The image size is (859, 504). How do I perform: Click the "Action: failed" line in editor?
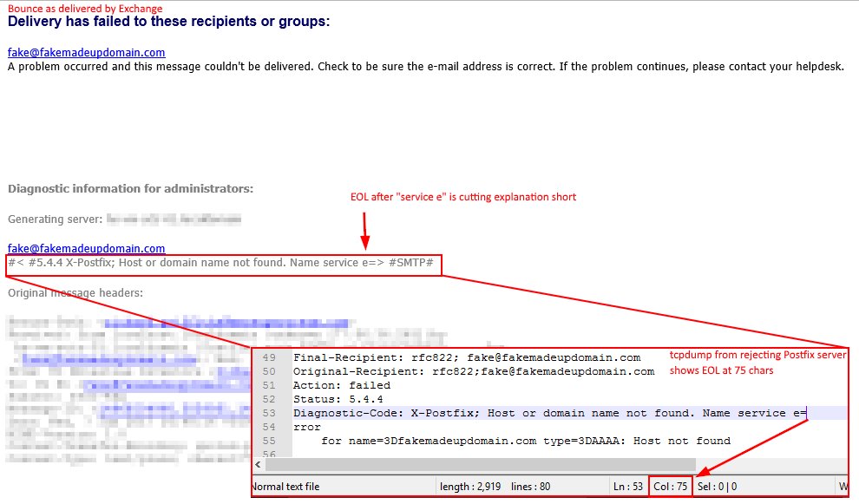342,386
